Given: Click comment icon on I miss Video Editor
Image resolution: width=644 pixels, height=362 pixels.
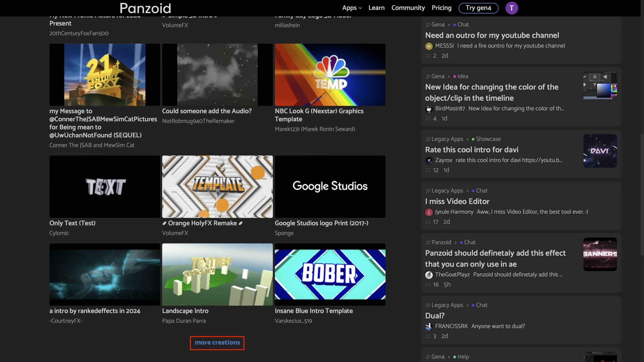Looking at the screenshot, I should (x=428, y=222).
